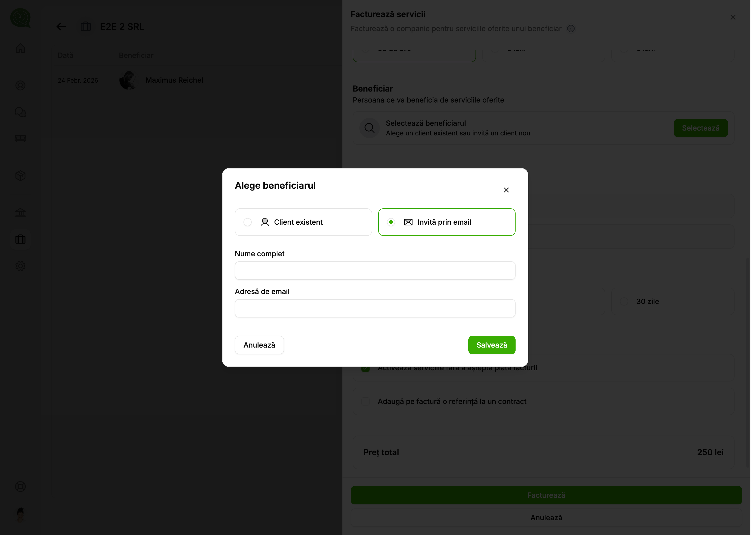The height and width of the screenshot is (535, 756).
Task: Open the briefcase companies icon in sidebar
Action: [x=20, y=239]
